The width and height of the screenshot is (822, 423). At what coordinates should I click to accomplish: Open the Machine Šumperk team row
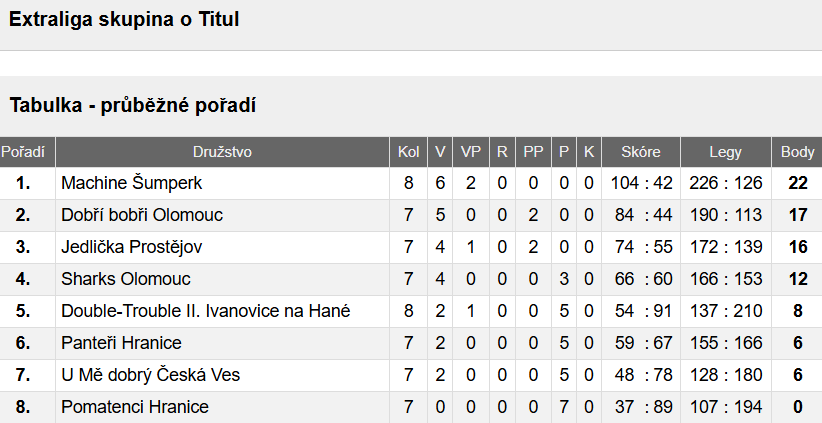tap(411, 183)
